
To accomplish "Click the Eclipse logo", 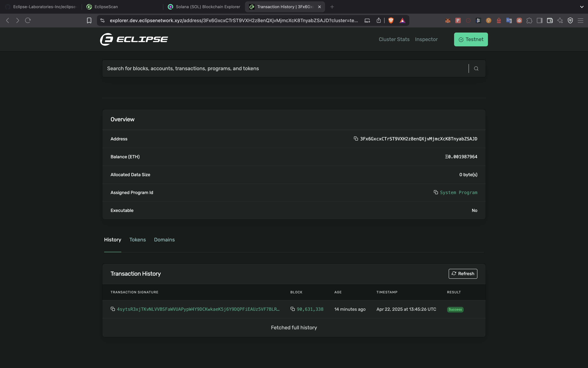I will pyautogui.click(x=134, y=39).
